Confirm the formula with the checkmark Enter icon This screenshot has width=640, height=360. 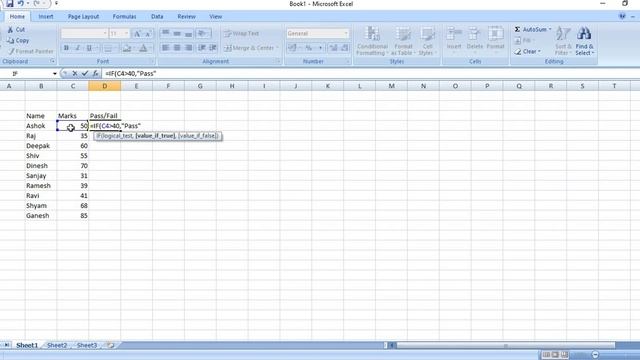click(x=85, y=73)
